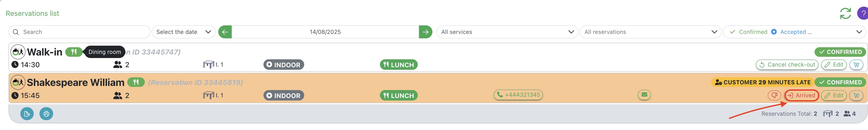Edit the Shakespeare William reservation

click(x=834, y=96)
